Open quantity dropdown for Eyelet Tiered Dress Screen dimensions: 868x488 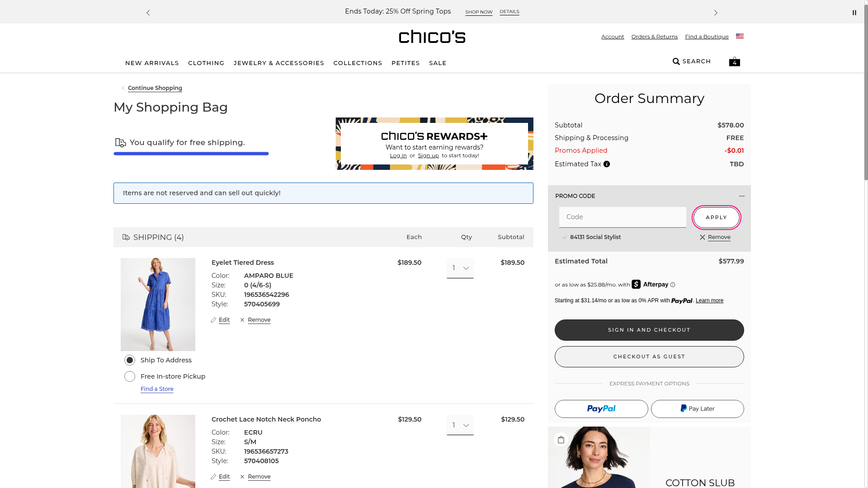coord(460,268)
